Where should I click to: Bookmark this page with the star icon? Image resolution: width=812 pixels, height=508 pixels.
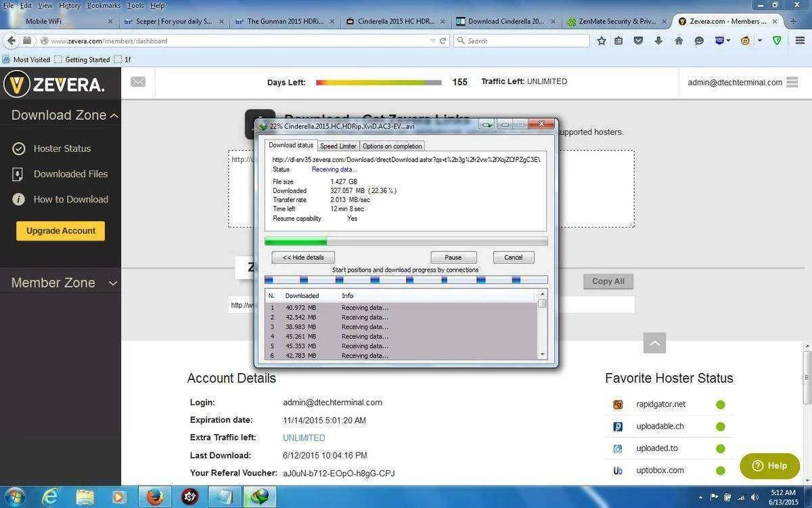(602, 41)
